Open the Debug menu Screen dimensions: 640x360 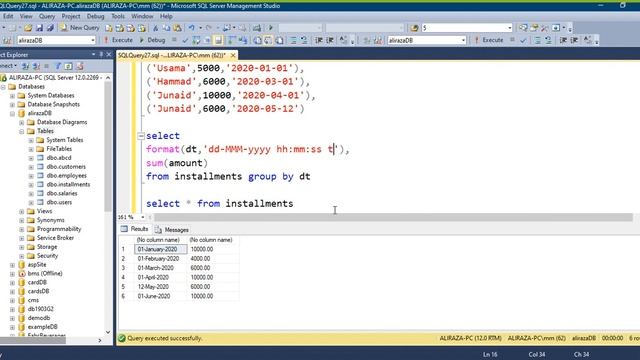click(95, 16)
